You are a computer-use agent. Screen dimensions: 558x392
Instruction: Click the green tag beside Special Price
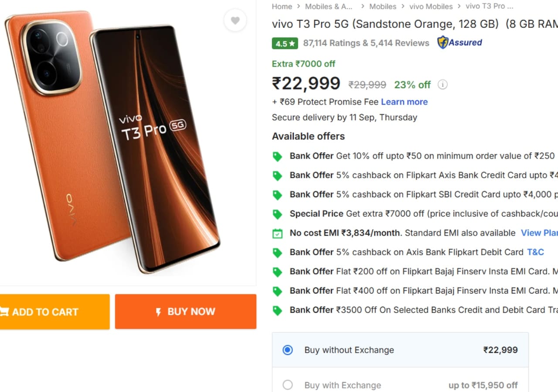click(x=277, y=214)
